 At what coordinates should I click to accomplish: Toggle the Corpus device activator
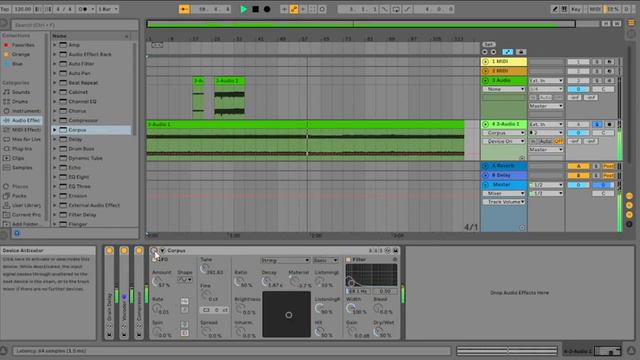154,251
